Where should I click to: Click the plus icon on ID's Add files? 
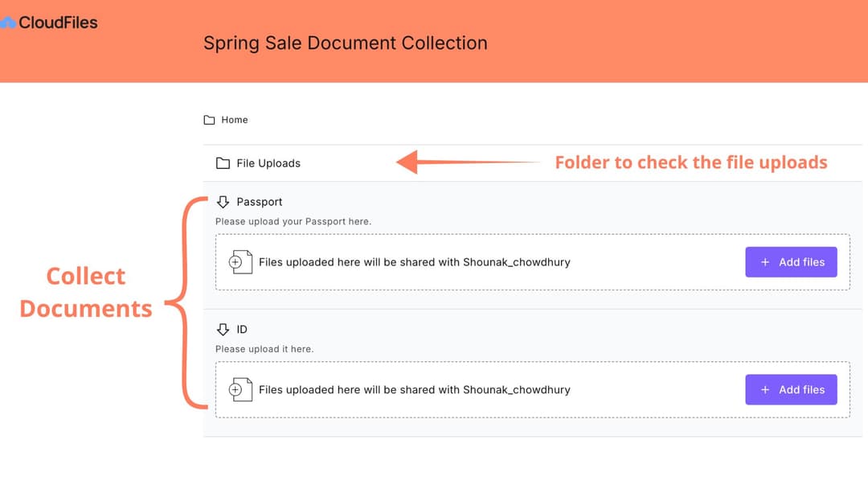tap(764, 390)
